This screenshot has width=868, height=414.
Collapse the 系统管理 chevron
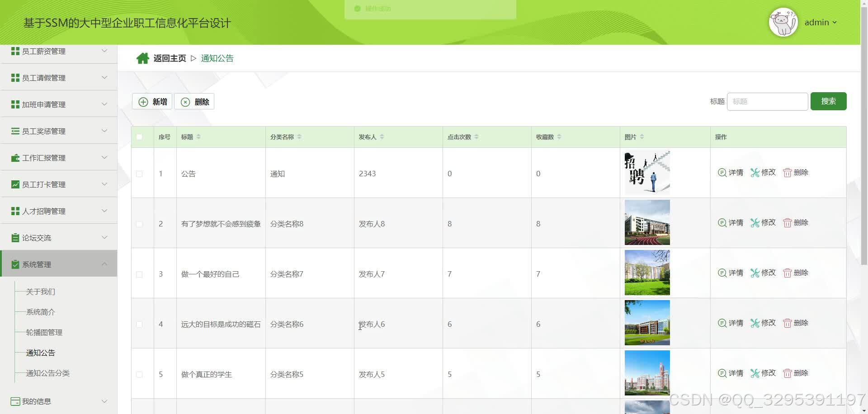click(x=104, y=264)
